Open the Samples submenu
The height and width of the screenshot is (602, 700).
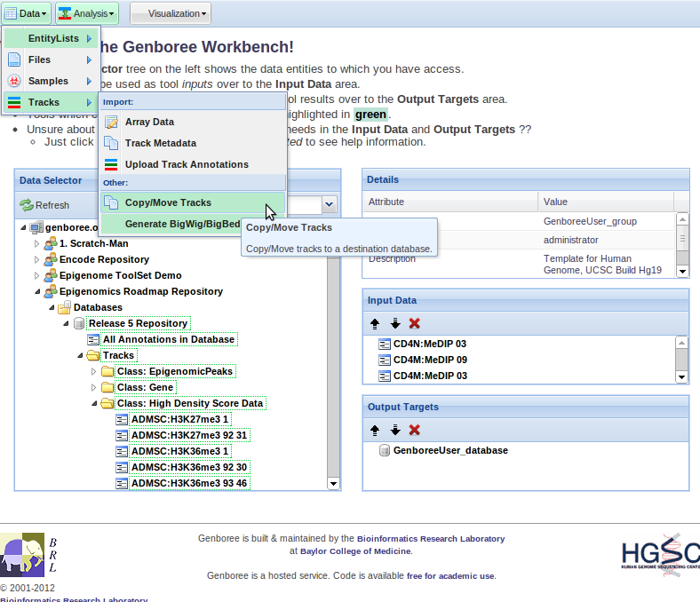(49, 81)
